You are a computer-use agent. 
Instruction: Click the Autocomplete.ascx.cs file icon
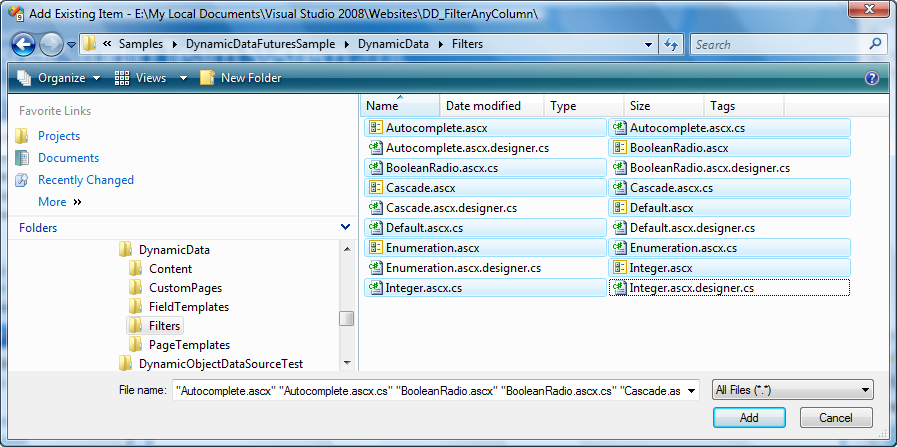click(620, 128)
